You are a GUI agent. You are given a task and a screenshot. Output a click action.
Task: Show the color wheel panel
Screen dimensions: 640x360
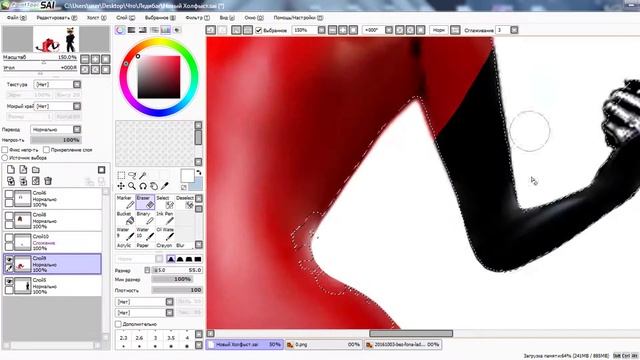click(120, 30)
